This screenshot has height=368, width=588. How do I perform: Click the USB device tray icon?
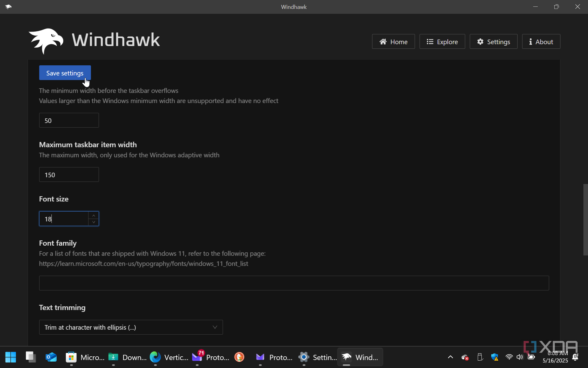point(480,357)
